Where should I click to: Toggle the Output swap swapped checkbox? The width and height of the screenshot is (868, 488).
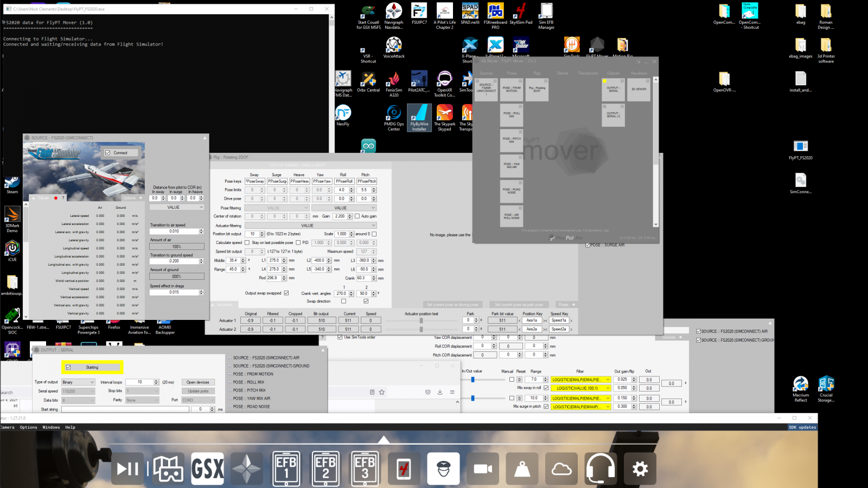[286, 293]
